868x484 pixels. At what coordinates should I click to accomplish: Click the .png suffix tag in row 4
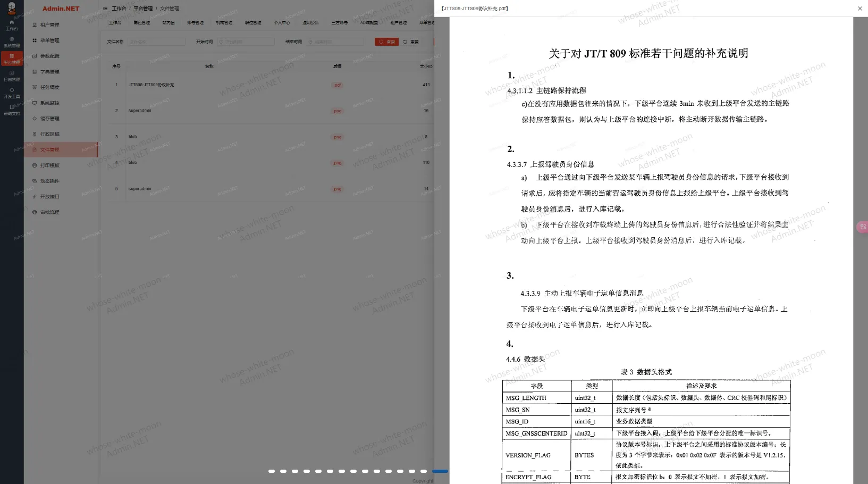click(x=338, y=163)
